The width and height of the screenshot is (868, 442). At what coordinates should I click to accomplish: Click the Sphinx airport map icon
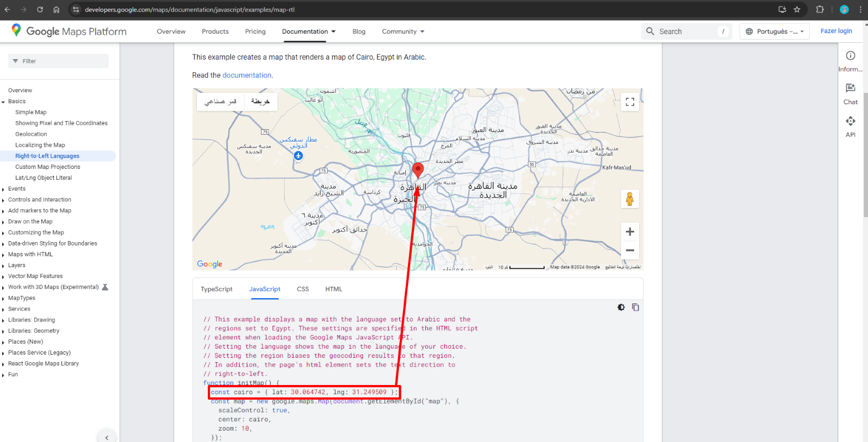[298, 156]
